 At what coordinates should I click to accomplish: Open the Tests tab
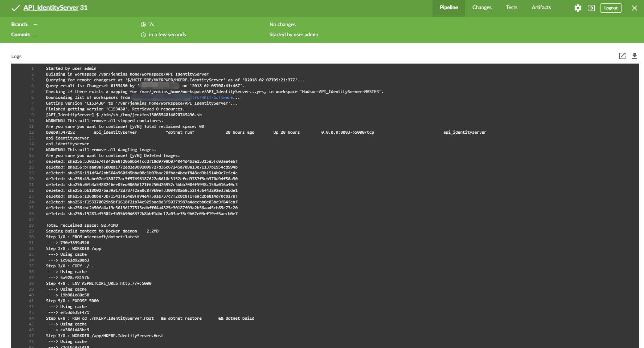512,8
